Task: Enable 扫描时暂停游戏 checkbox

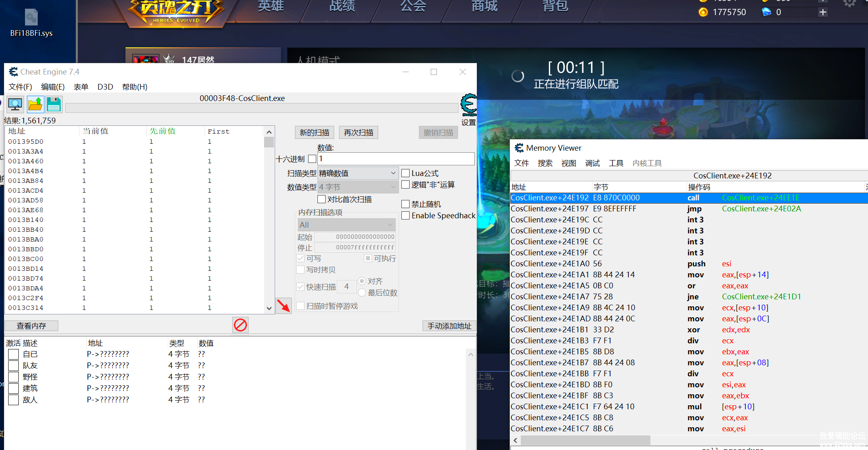Action: click(x=300, y=306)
